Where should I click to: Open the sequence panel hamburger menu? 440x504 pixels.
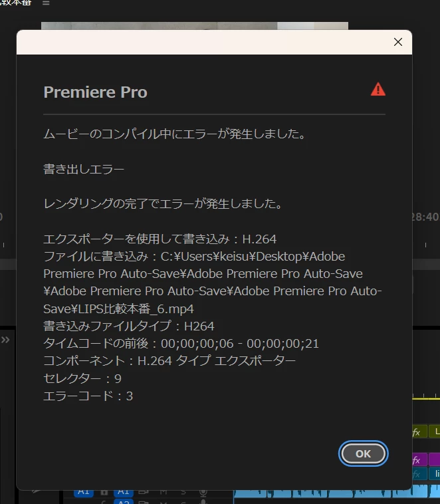tap(46, 3)
